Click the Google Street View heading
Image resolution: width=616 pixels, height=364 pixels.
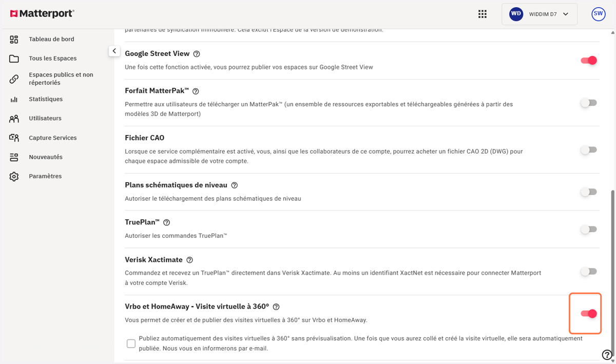tap(157, 54)
